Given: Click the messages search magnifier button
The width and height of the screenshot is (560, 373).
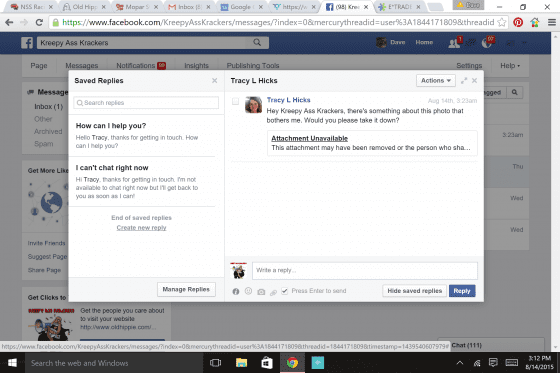Looking at the screenshot, I should click(x=515, y=93).
